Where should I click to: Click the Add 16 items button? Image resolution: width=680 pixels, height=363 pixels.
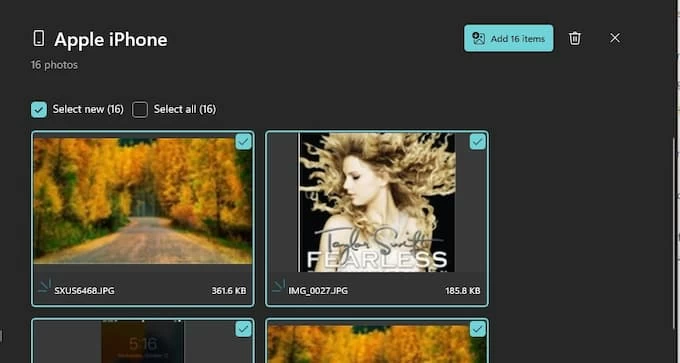pos(508,39)
